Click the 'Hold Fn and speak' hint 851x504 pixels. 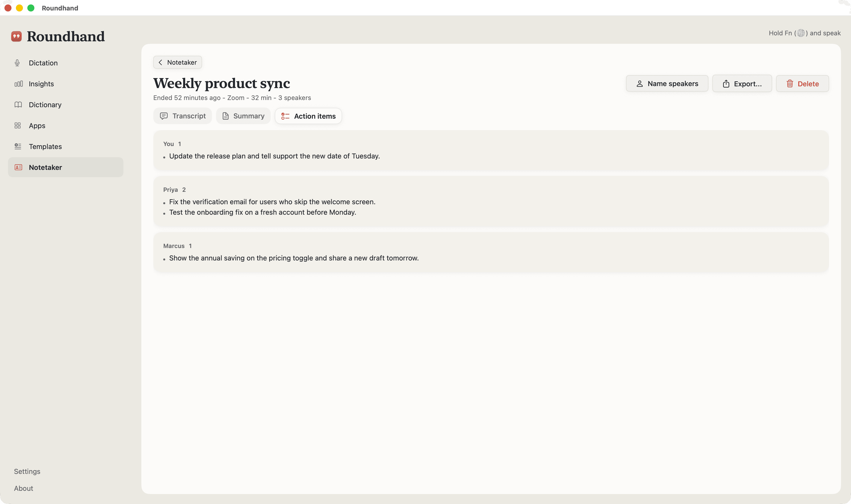tap(804, 33)
